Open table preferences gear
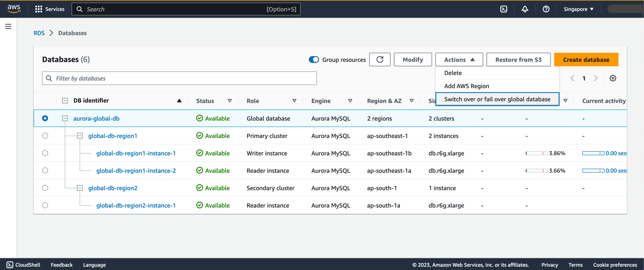Image resolution: width=644 pixels, height=270 pixels. (x=613, y=78)
